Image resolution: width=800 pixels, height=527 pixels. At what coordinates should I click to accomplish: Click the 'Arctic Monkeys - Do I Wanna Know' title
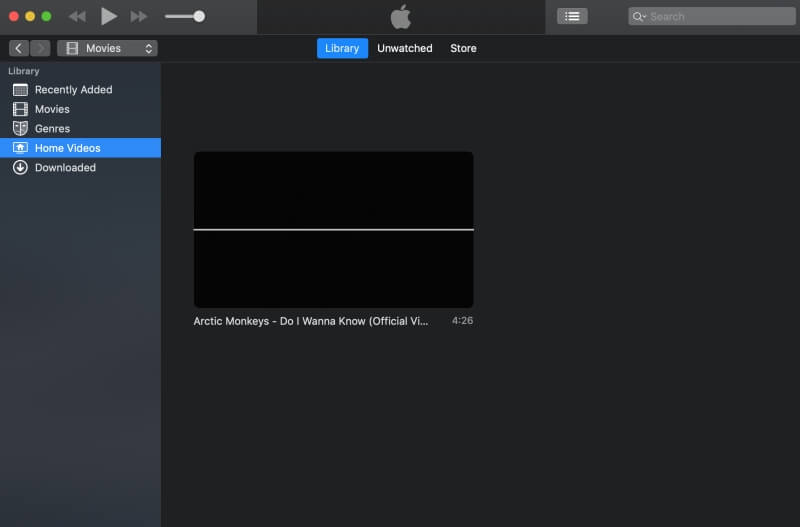pyautogui.click(x=311, y=321)
